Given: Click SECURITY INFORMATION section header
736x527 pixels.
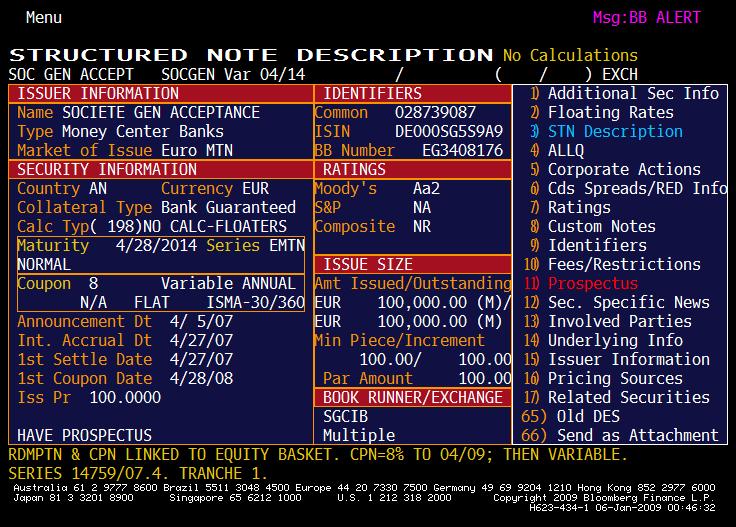Looking at the screenshot, I should pyautogui.click(x=161, y=169).
